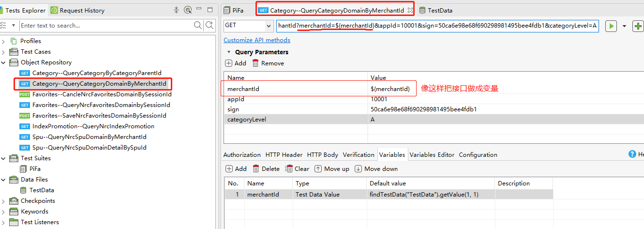Select the Profiles folder icon
Image resolution: width=644 pixels, height=229 pixels.
[14, 41]
